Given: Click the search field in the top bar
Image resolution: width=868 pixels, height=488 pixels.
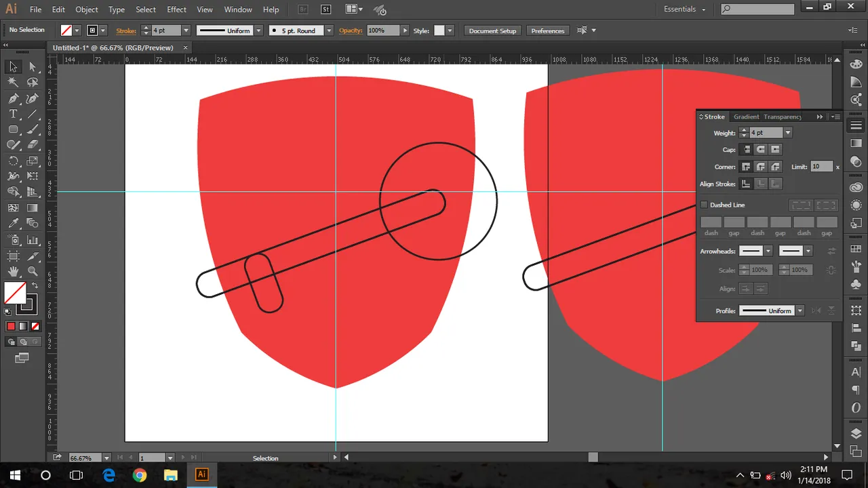Looking at the screenshot, I should tap(757, 9).
